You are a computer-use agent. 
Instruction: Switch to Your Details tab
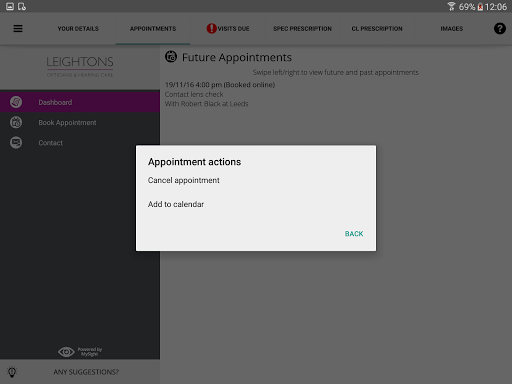tap(78, 29)
